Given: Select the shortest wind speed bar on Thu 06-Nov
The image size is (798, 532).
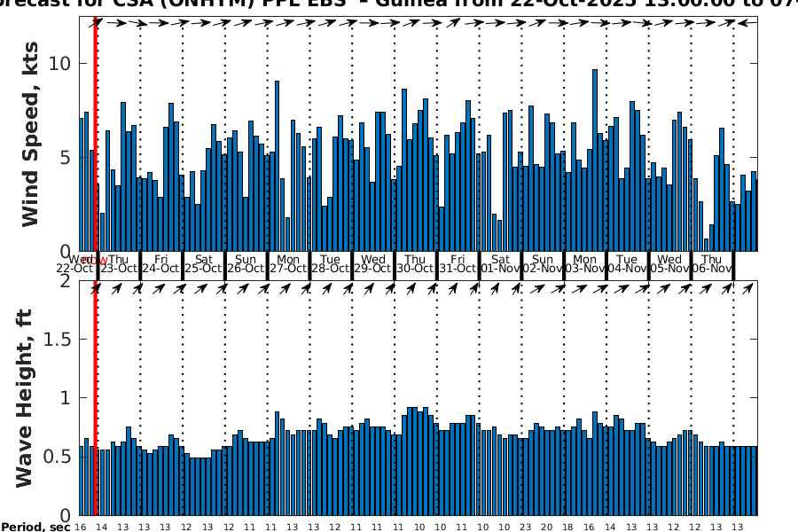Looking at the screenshot, I should (x=707, y=245).
